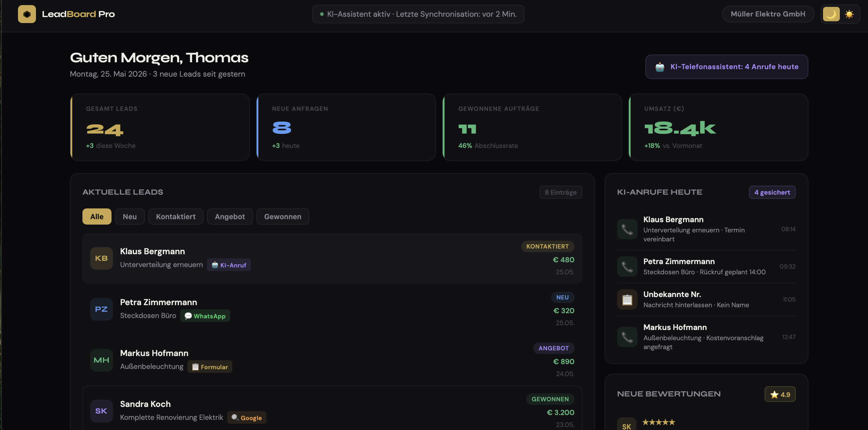Click the Formular source tag

pos(210,367)
